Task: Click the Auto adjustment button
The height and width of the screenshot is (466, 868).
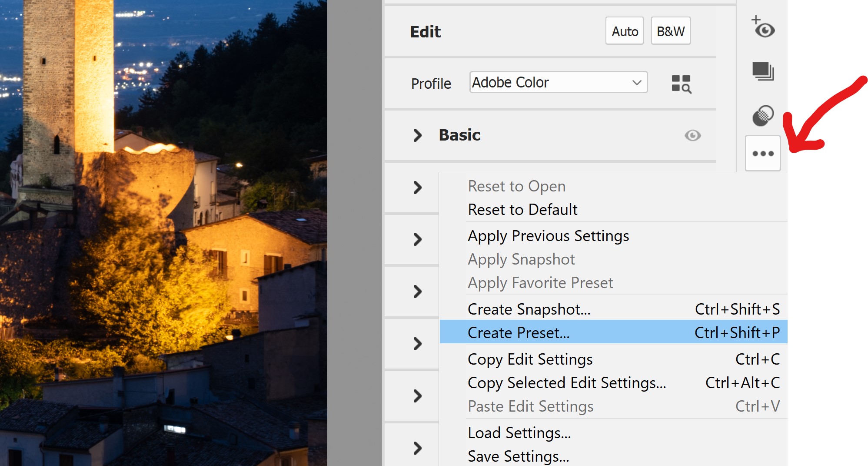Action: [625, 31]
